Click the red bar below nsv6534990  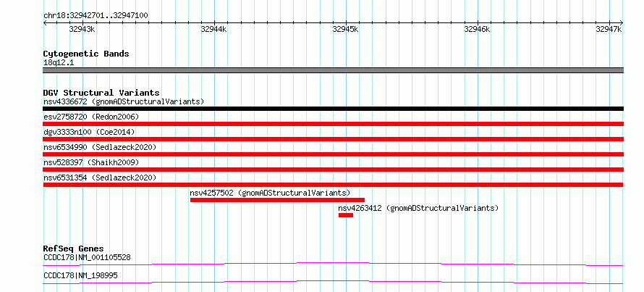333,154
